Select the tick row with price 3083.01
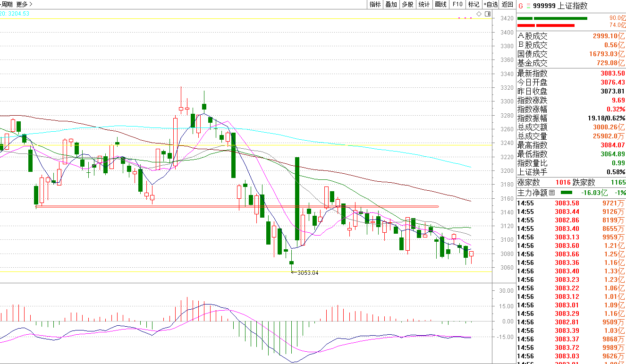 pos(571,305)
